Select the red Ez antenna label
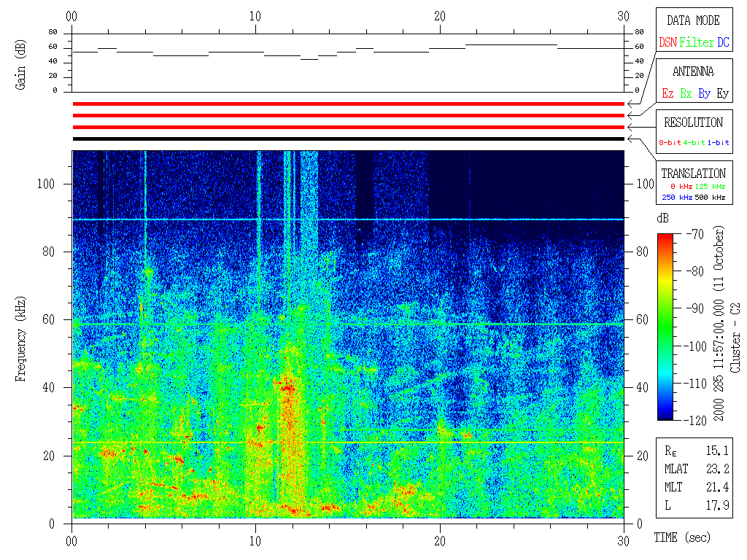Image resolution: width=747 pixels, height=560 pixels. tap(667, 94)
